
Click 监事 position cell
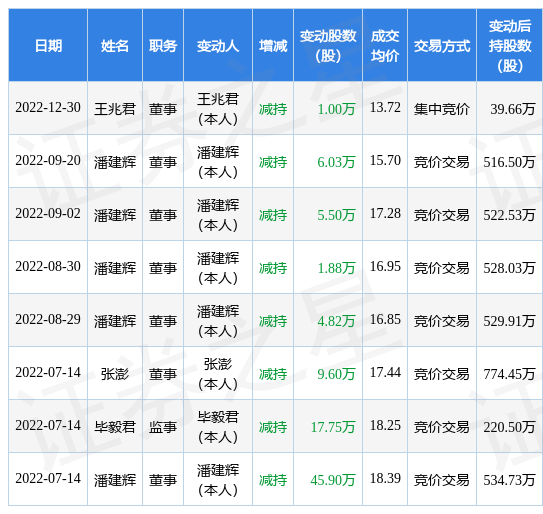click(x=163, y=427)
